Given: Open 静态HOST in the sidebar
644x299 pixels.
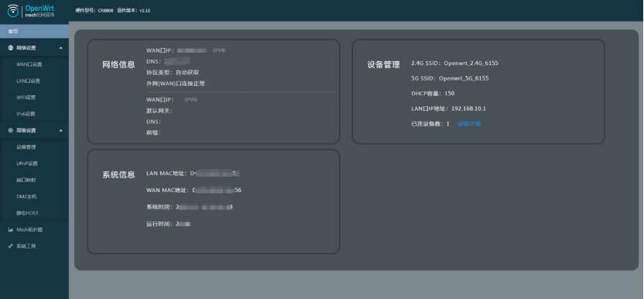Looking at the screenshot, I should pos(28,213).
